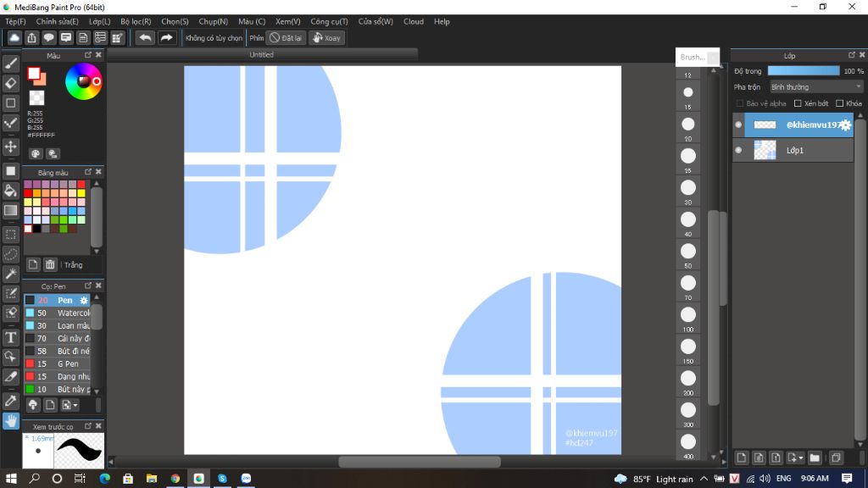
Task: Select the rectangular Select tool
Action: (x=10, y=235)
